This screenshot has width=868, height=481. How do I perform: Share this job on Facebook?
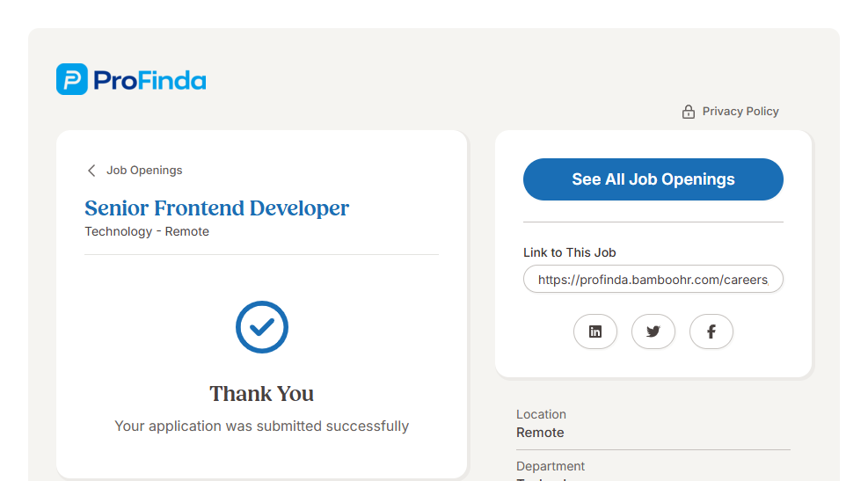(x=711, y=332)
